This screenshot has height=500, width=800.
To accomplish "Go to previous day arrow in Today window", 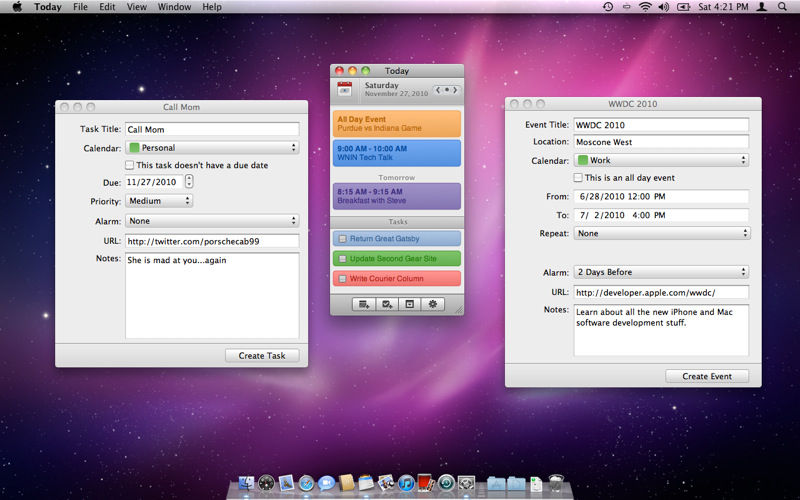I will point(438,90).
